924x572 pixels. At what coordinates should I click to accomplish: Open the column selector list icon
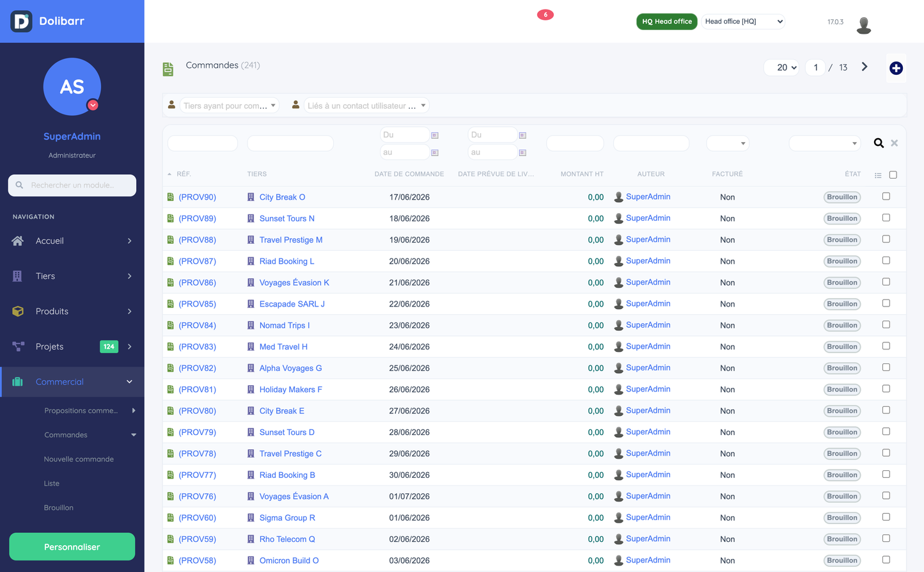[x=878, y=175]
